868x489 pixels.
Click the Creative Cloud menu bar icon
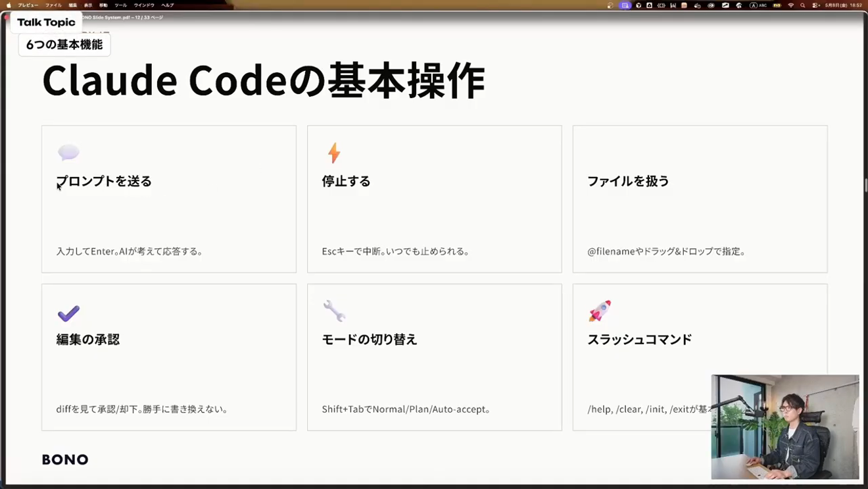711,5
